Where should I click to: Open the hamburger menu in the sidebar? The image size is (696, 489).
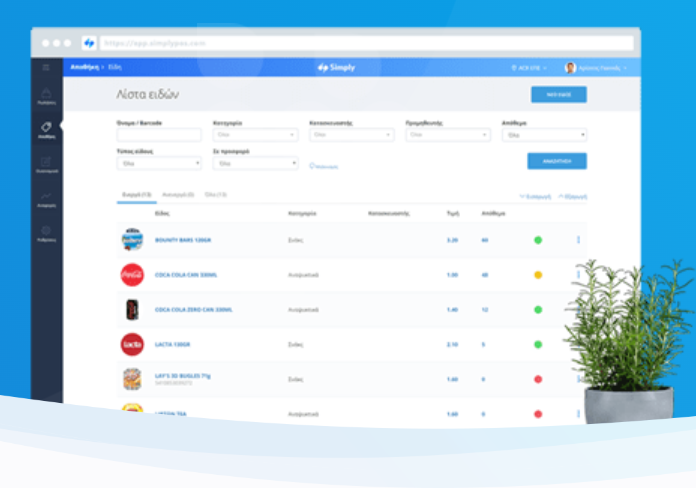coord(45,67)
